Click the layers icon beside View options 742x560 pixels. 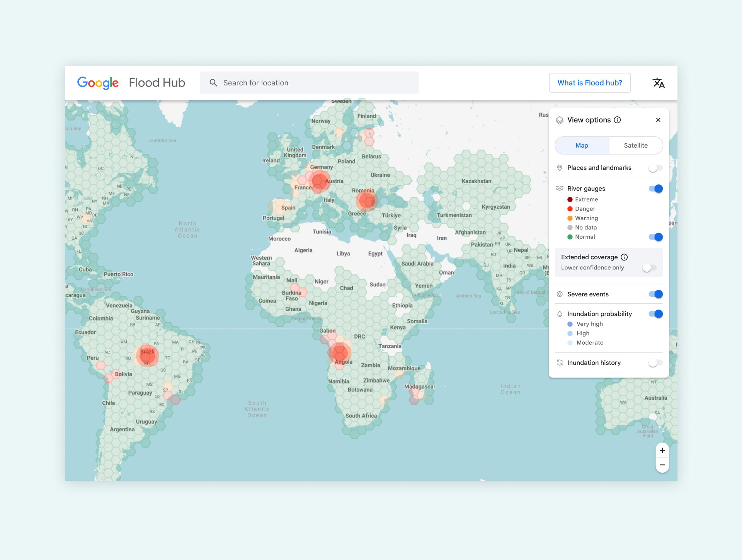coord(560,120)
